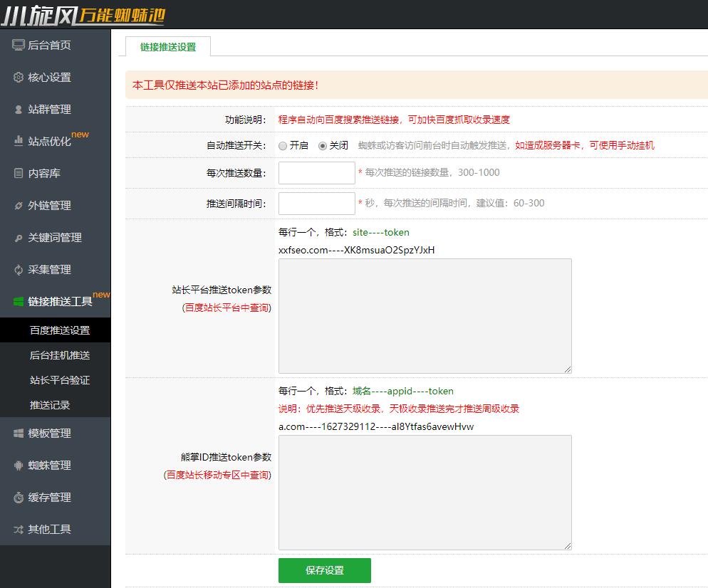The image size is (708, 588).
Task: Click the document icon beside 内容库
Action: coord(18,173)
